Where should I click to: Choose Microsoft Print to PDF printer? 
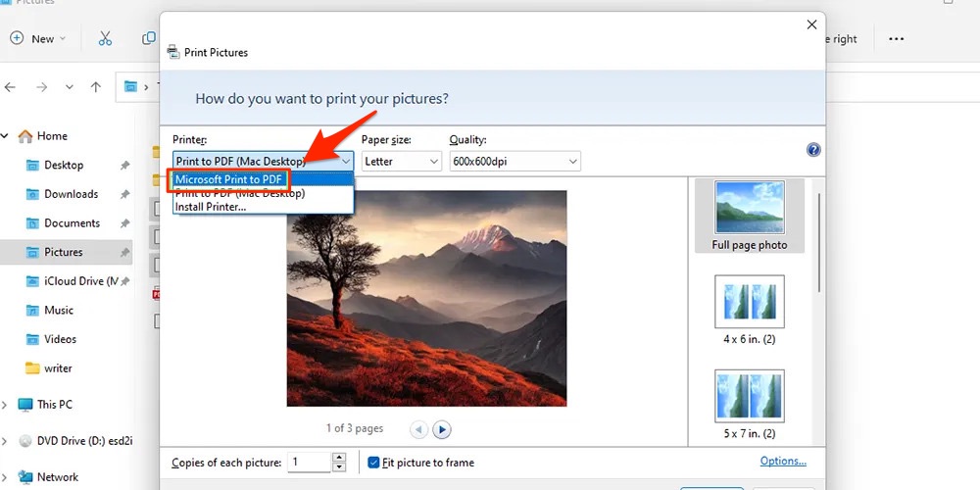[264, 180]
